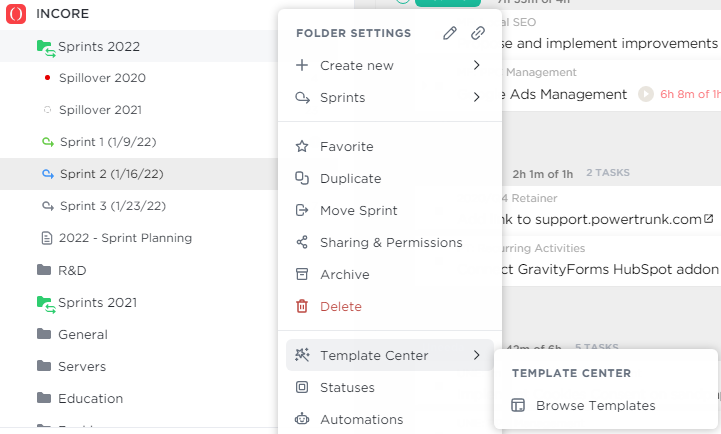Click the INCORE workspace logo icon

(x=16, y=14)
